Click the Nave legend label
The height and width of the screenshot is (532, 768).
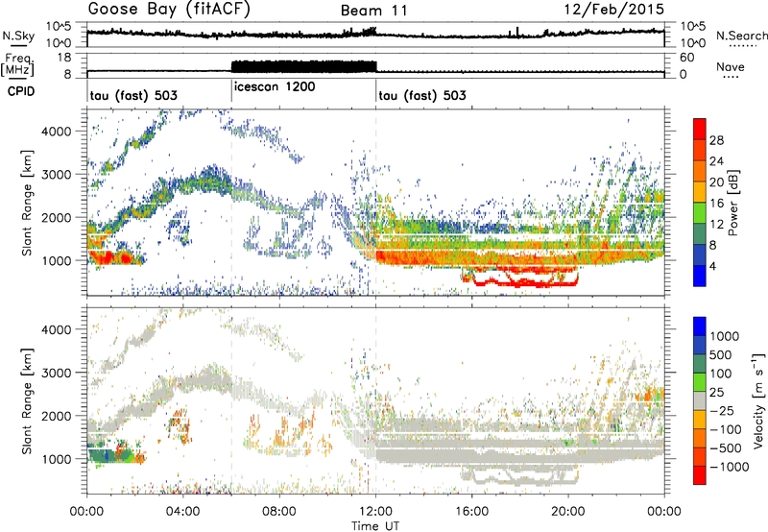click(x=731, y=66)
